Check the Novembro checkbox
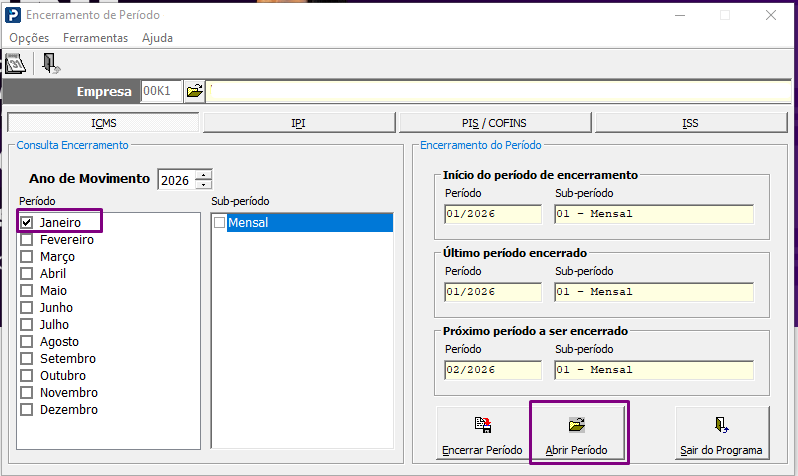Image resolution: width=798 pixels, height=476 pixels. (27, 393)
